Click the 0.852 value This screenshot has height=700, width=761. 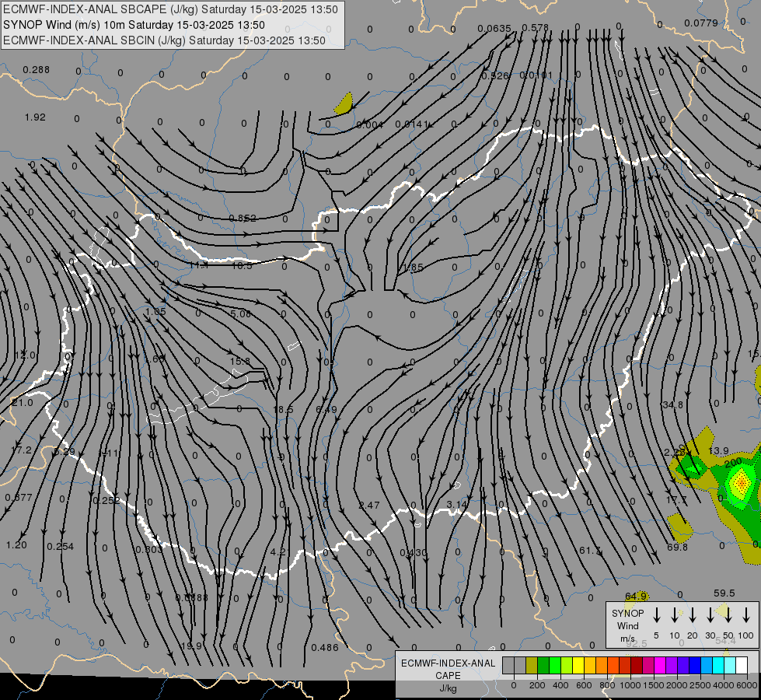coord(243,218)
